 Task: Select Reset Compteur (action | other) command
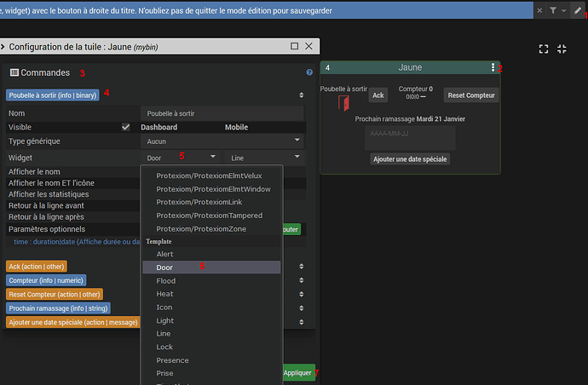point(55,294)
